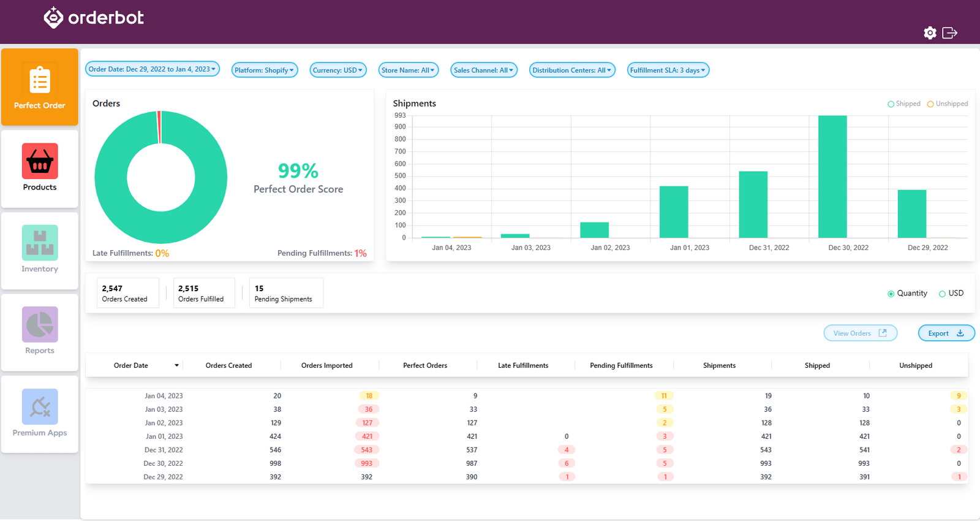Click the red donut chart sliver
This screenshot has width=980, height=521.
(159, 127)
